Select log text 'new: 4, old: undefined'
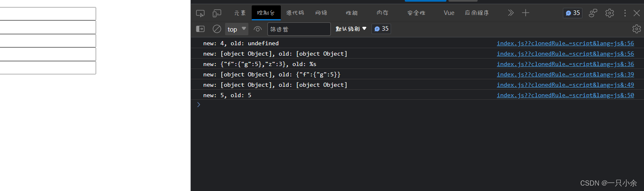The width and height of the screenshot is (644, 191). tap(241, 43)
